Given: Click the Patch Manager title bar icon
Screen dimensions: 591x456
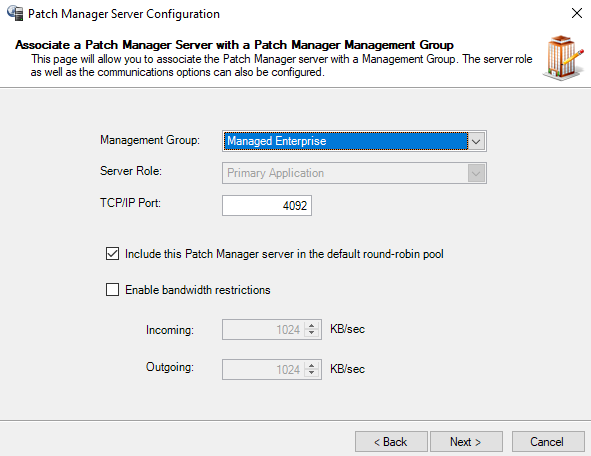Looking at the screenshot, I should 15,14.
